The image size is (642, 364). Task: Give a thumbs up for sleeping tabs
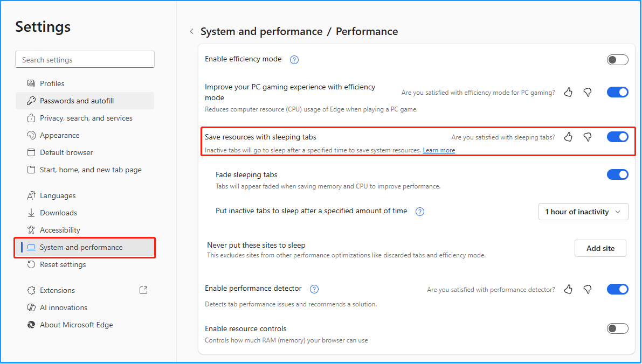click(568, 137)
